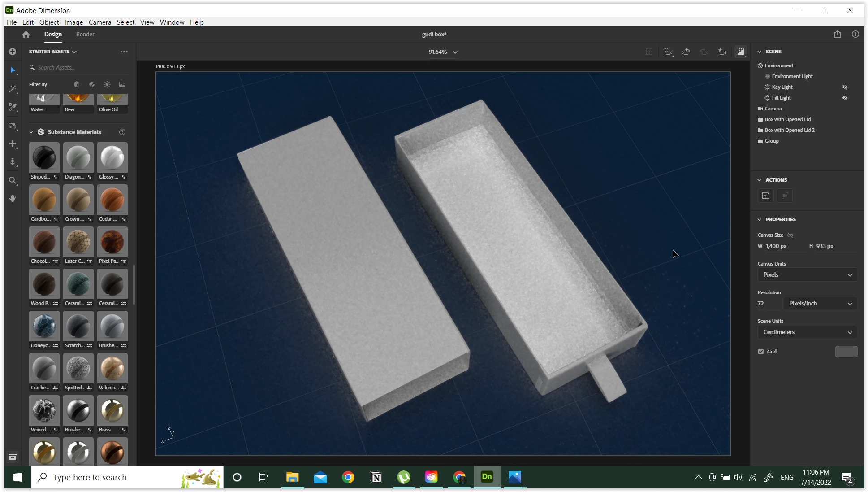868x492 pixels.
Task: Click the Zoom magnifier tool
Action: click(x=13, y=180)
